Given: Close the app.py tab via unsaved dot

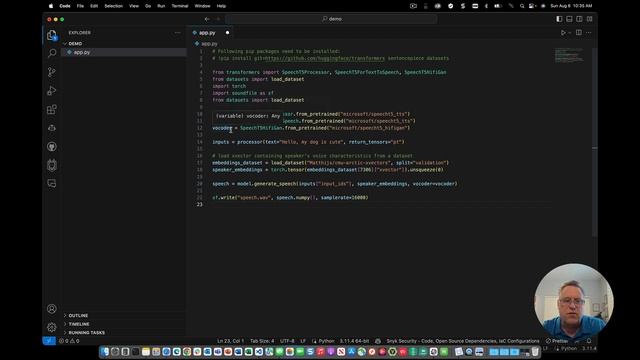Looking at the screenshot, I should tap(227, 33).
